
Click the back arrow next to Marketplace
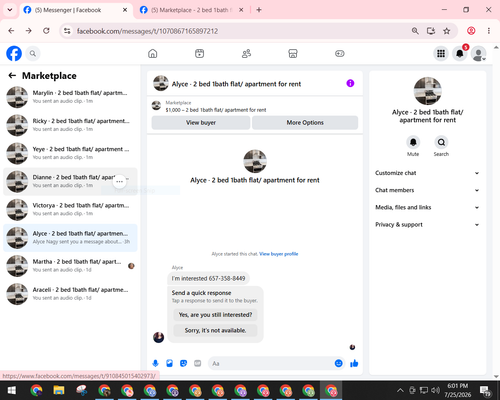point(12,76)
